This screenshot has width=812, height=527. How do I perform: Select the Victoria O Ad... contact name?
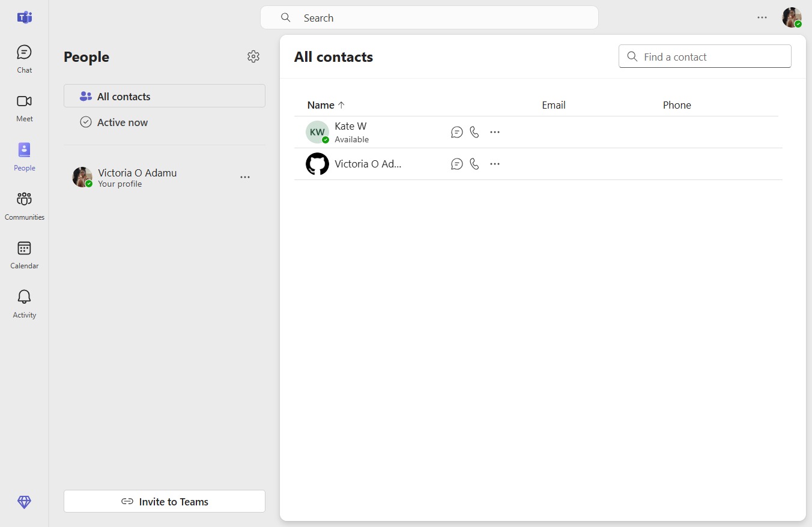coord(368,164)
